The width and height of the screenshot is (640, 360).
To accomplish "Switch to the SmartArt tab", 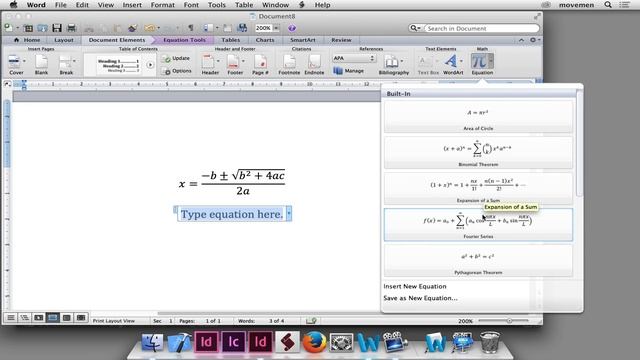I will point(302,40).
